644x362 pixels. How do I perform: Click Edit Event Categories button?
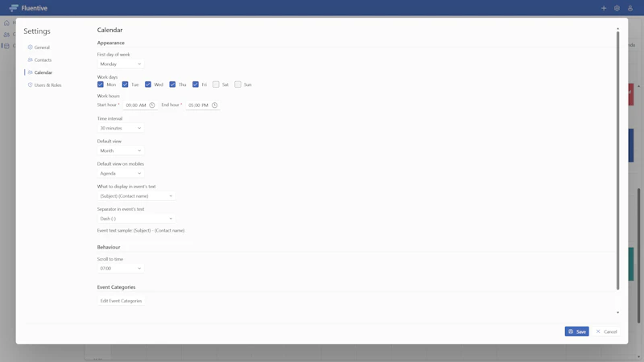click(x=122, y=301)
